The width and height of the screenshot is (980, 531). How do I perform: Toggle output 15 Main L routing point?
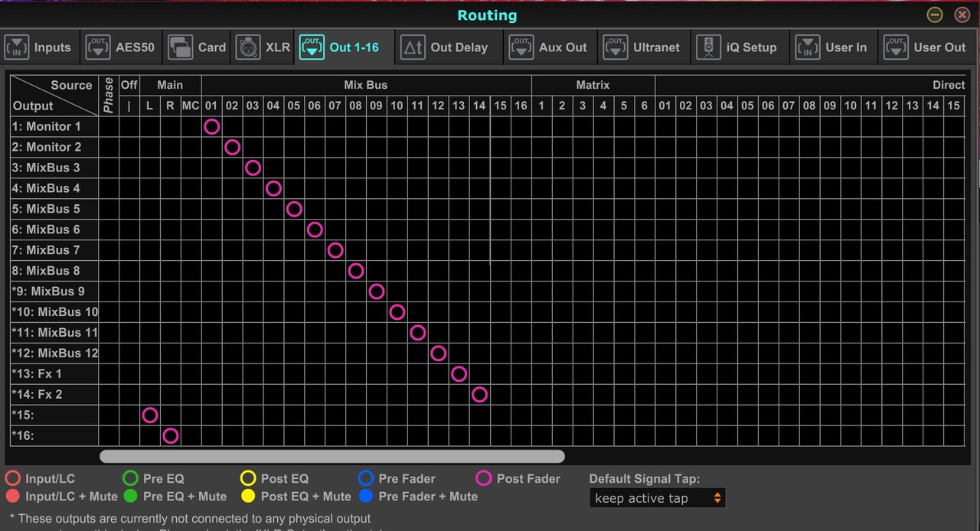(150, 415)
